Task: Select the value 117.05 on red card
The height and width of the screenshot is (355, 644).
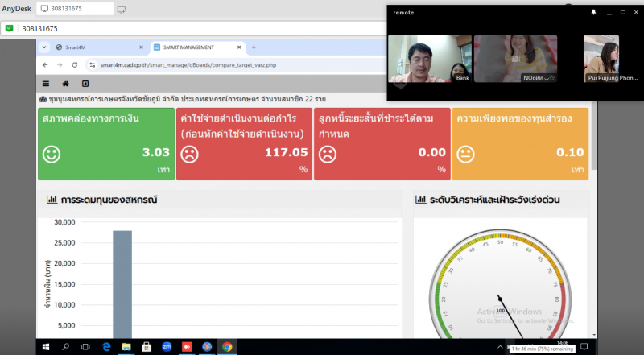Action: pos(287,152)
